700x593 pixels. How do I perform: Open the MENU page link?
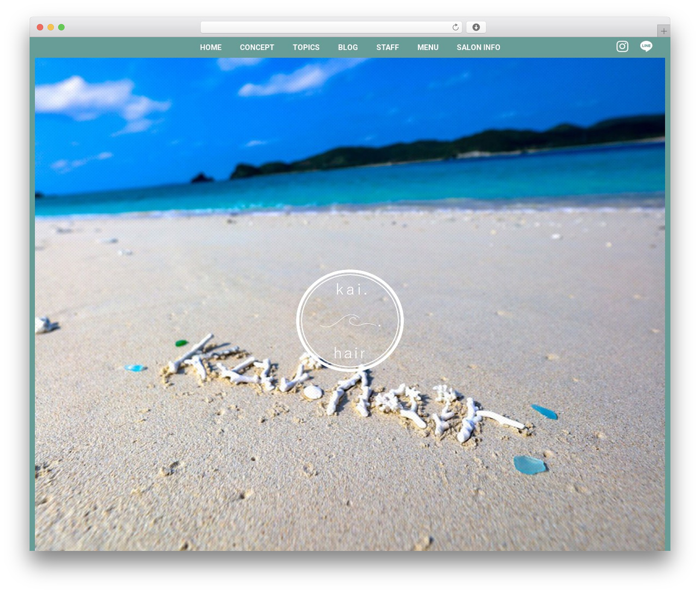coord(428,48)
